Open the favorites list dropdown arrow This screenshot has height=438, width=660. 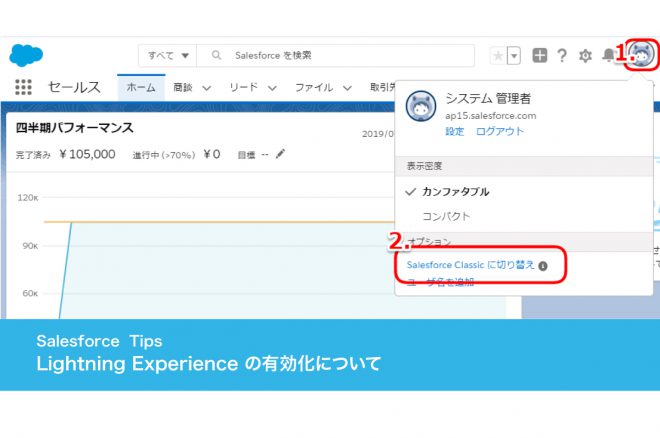coord(514,56)
